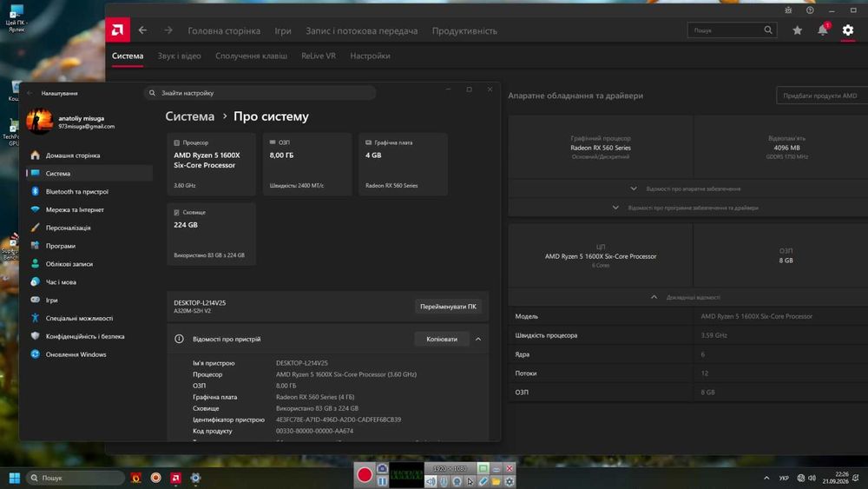
Task: Select the Система tab in AMD
Action: pos(128,56)
